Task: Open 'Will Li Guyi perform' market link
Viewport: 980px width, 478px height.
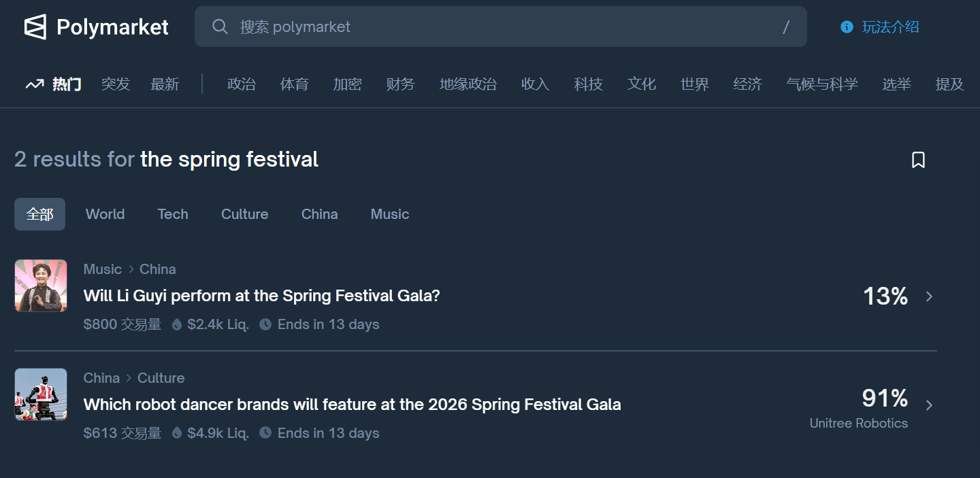Action: [261, 296]
